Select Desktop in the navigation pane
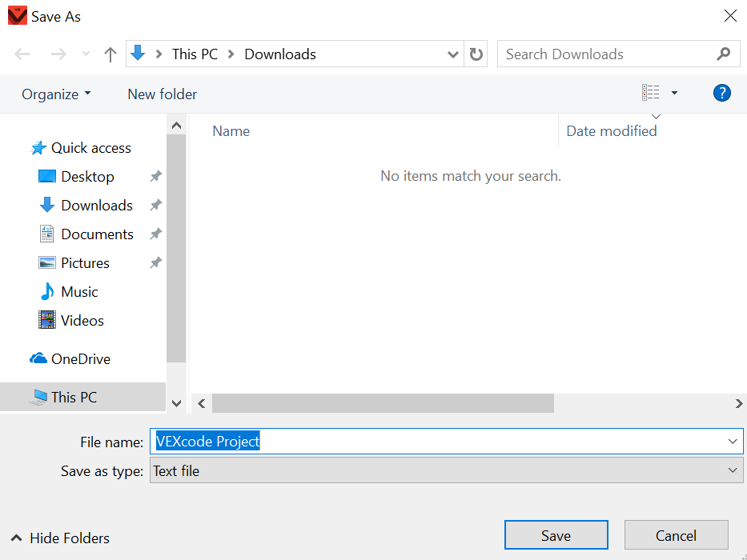747x560 pixels. [86, 176]
